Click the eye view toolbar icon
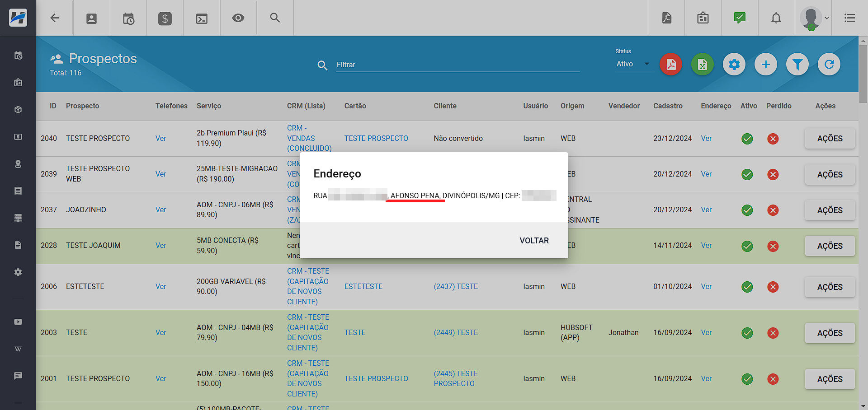868x410 pixels. (x=238, y=18)
